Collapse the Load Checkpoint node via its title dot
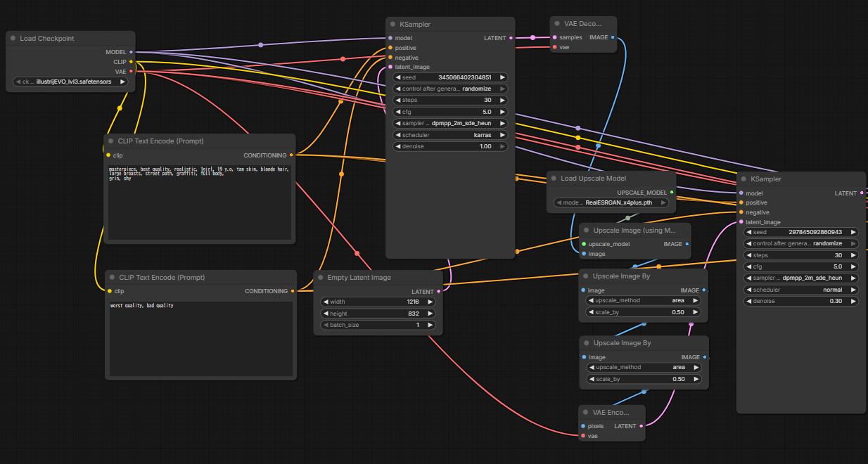This screenshot has width=868, height=464. [x=13, y=39]
